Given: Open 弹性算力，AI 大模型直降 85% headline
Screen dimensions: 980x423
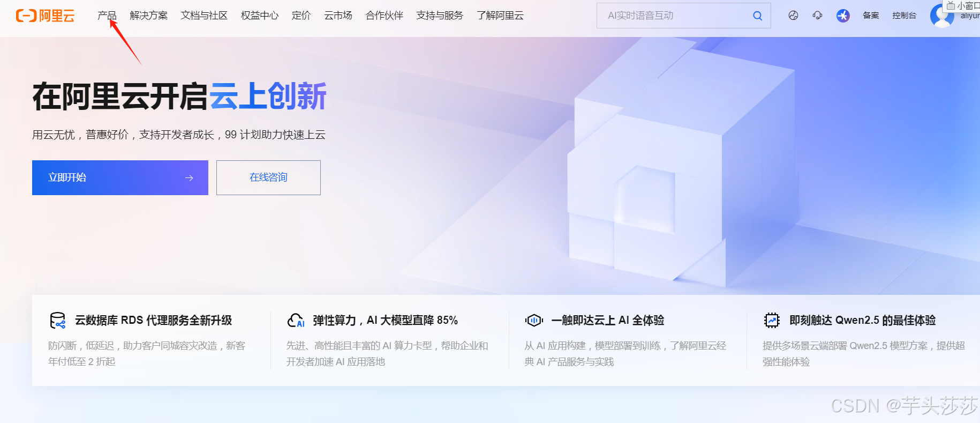Looking at the screenshot, I should [x=386, y=321].
